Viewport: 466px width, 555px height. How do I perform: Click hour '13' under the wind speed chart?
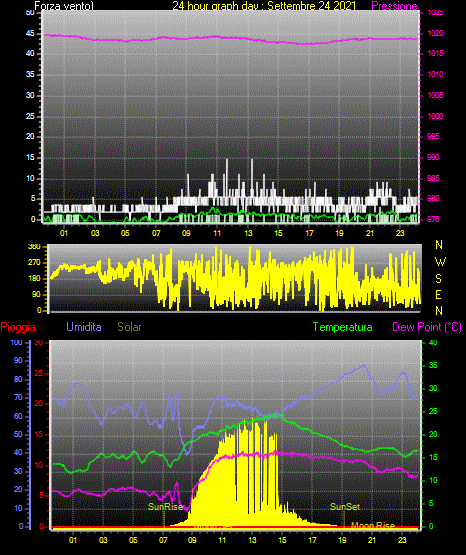[248, 233]
